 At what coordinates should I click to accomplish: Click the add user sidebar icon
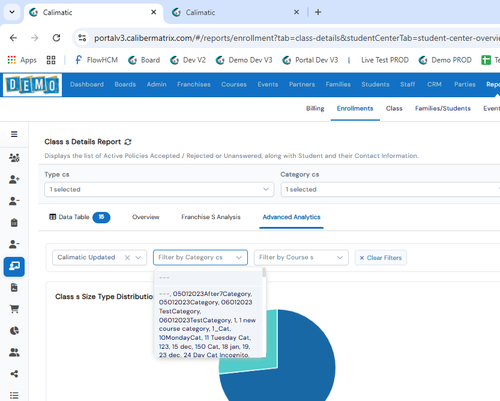point(14,179)
